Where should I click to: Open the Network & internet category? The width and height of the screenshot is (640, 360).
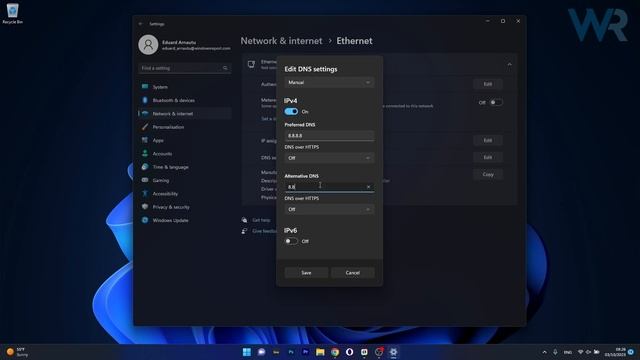(185, 113)
